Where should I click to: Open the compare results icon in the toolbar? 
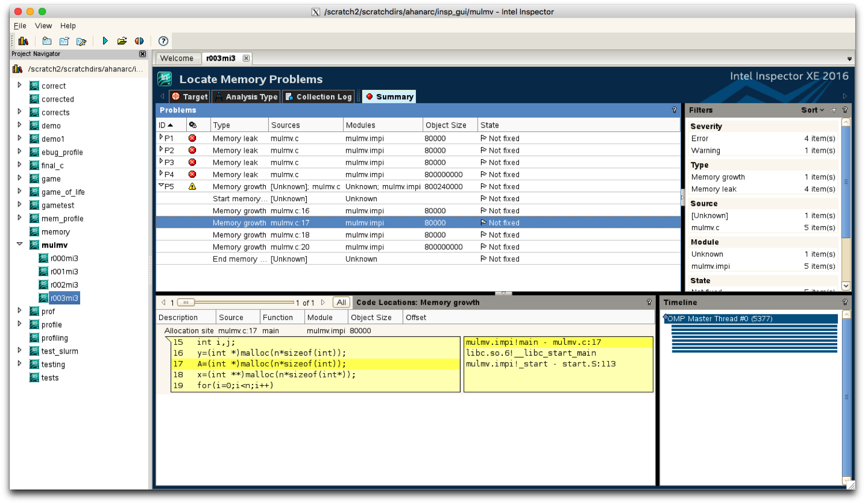(138, 40)
